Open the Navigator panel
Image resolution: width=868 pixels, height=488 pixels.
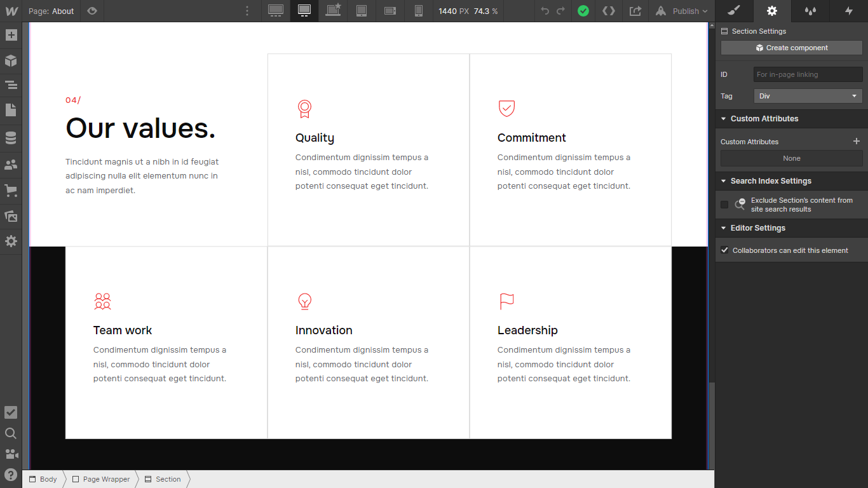click(x=11, y=85)
